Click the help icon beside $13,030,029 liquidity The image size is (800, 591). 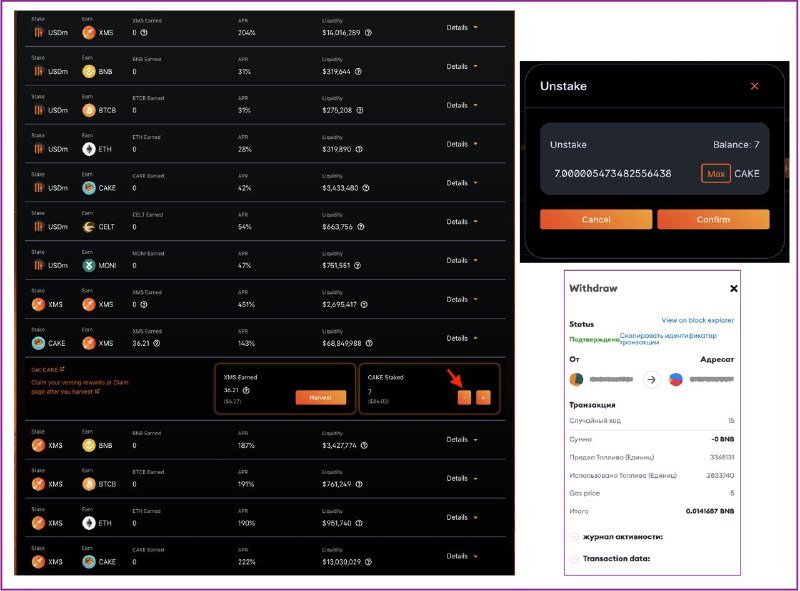pos(368,562)
